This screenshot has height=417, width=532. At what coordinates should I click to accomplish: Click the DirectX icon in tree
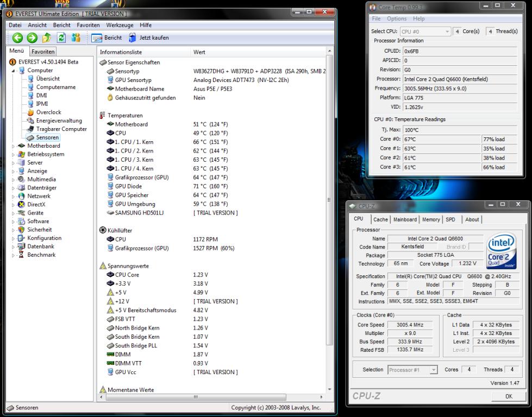(x=21, y=205)
